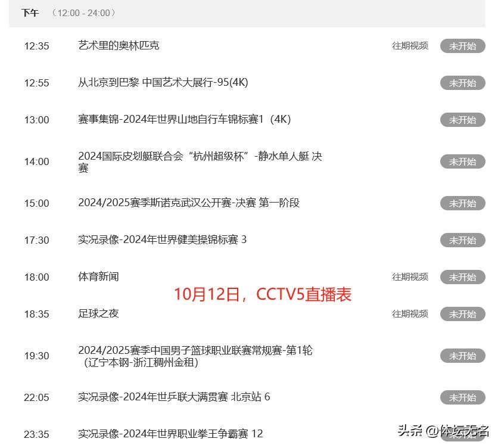Click 未开始 button in the 12:55 row
The image size is (501, 448).
tap(463, 83)
